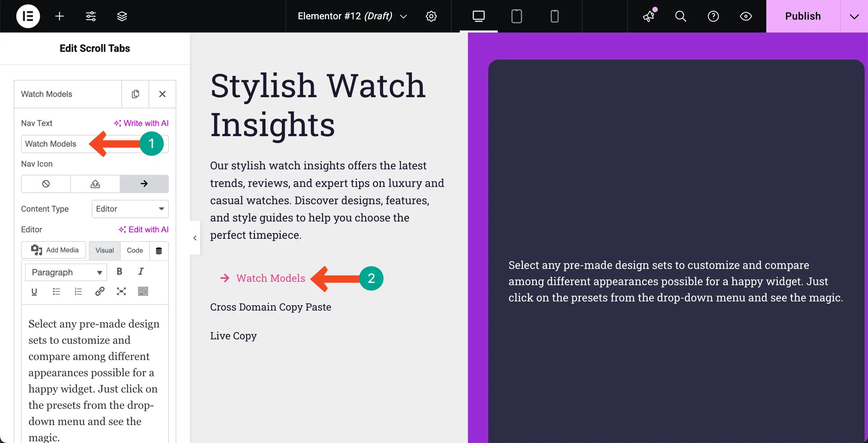Image resolution: width=868 pixels, height=443 pixels.
Task: Expand the save options arrow beside Publish
Action: point(854,16)
